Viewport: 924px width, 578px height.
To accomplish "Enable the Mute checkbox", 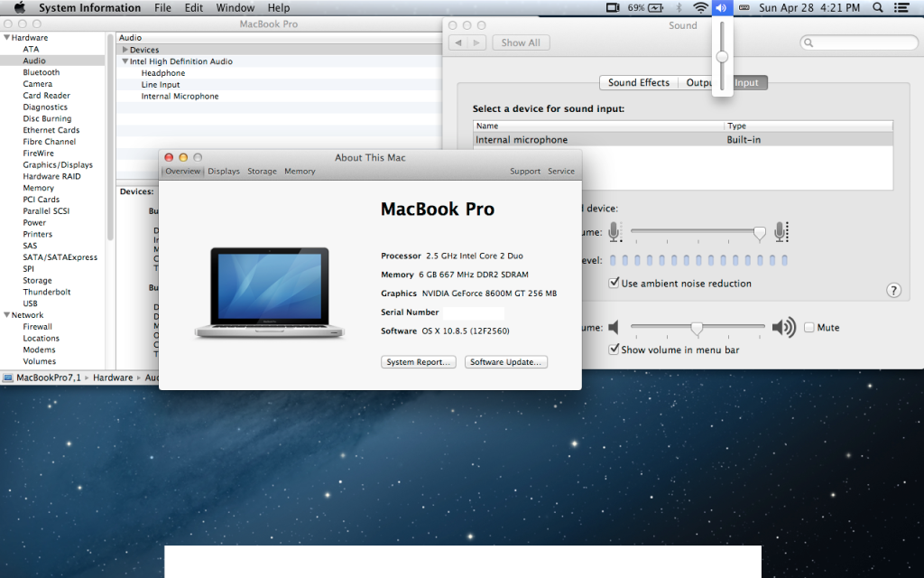I will 808,327.
